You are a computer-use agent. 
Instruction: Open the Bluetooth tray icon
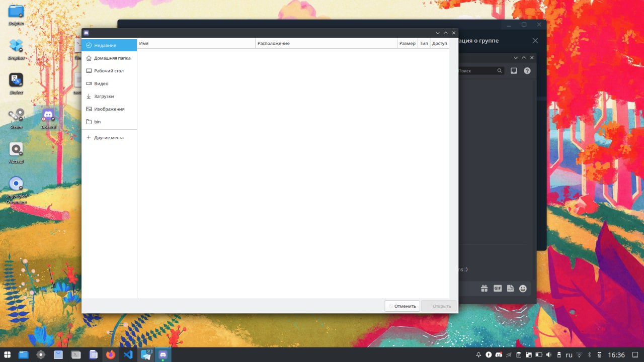(589, 354)
